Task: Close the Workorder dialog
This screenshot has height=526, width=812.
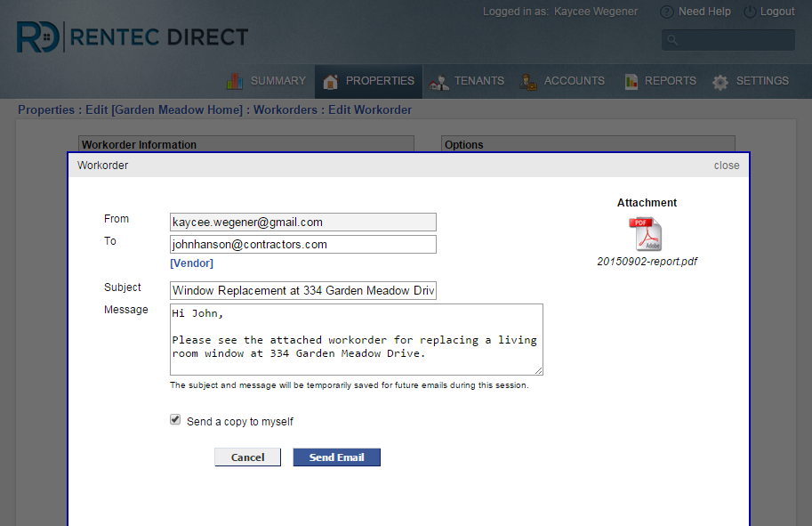Action: coord(726,166)
